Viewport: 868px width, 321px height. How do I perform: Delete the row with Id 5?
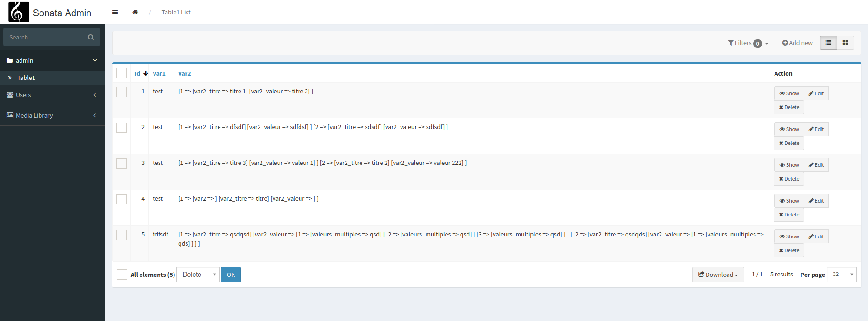789,250
